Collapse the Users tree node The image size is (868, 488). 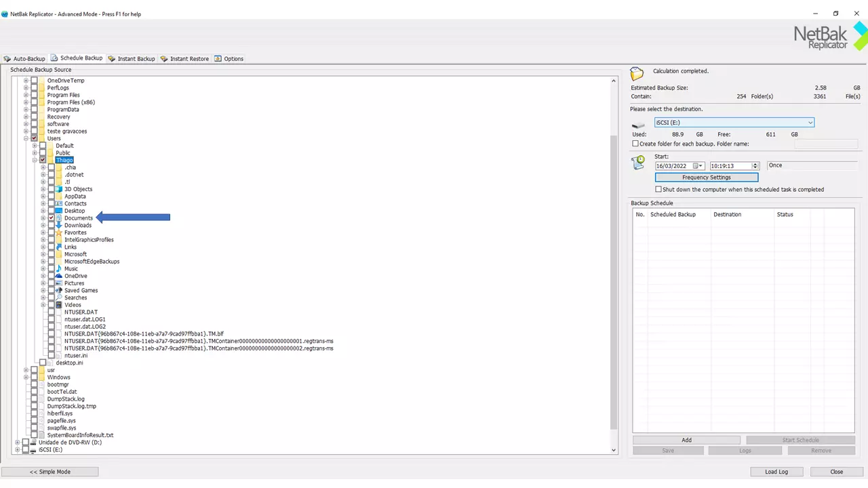[x=26, y=138]
